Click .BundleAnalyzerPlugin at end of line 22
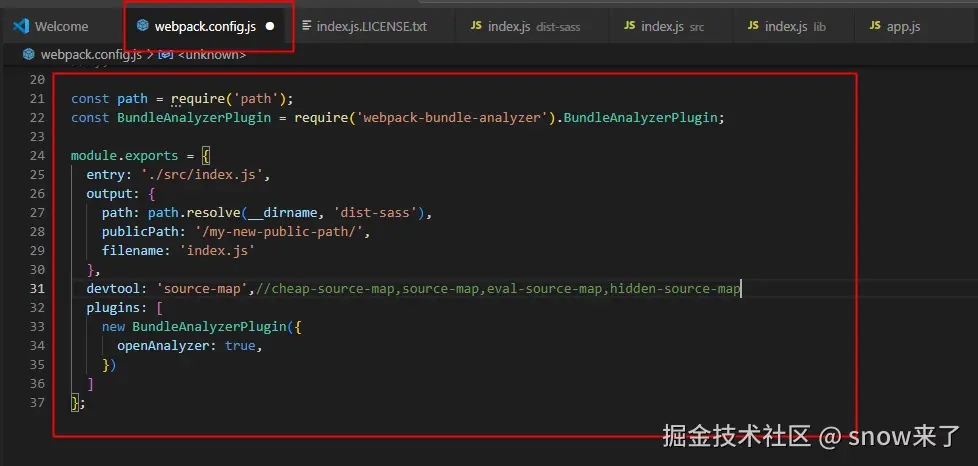Screen dimensions: 978x466 coord(636,118)
